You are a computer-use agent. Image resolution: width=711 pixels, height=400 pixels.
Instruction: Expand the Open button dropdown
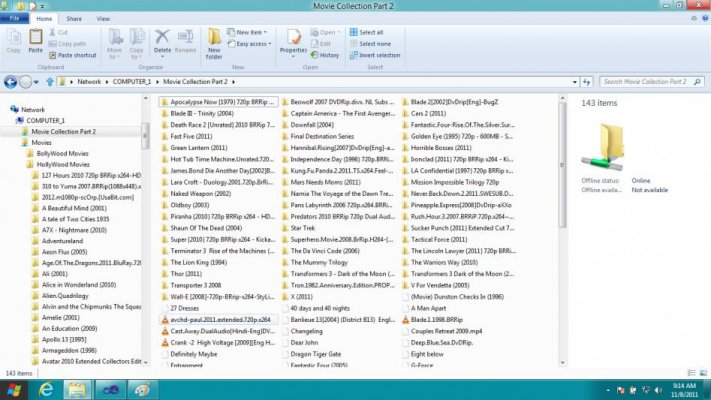339,32
